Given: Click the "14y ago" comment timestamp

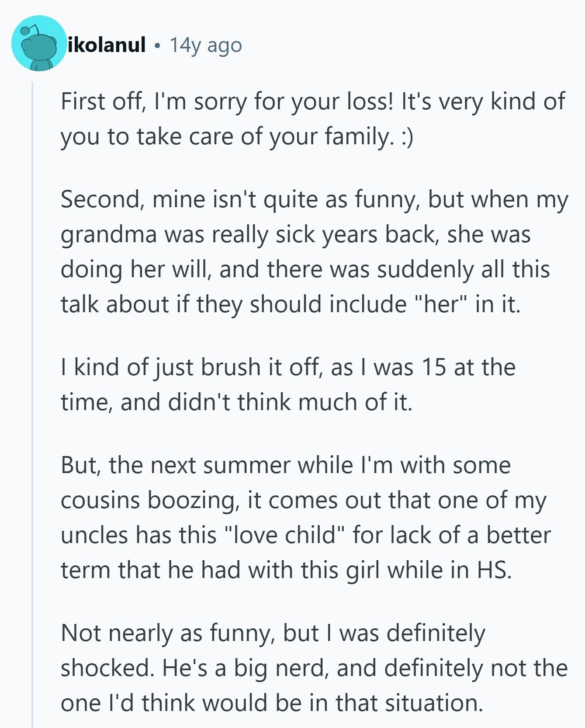Looking at the screenshot, I should (x=205, y=45).
